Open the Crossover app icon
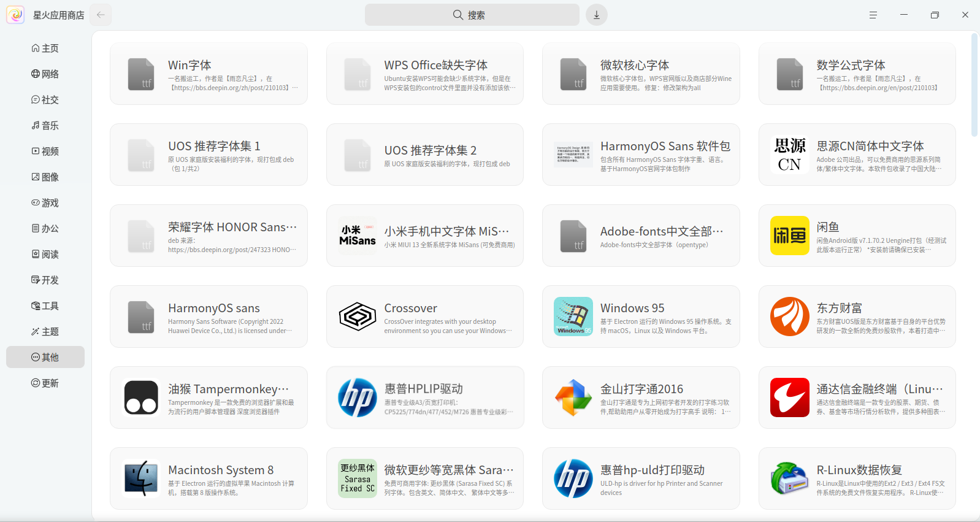Viewport: 980px width, 522px height. tap(358, 317)
